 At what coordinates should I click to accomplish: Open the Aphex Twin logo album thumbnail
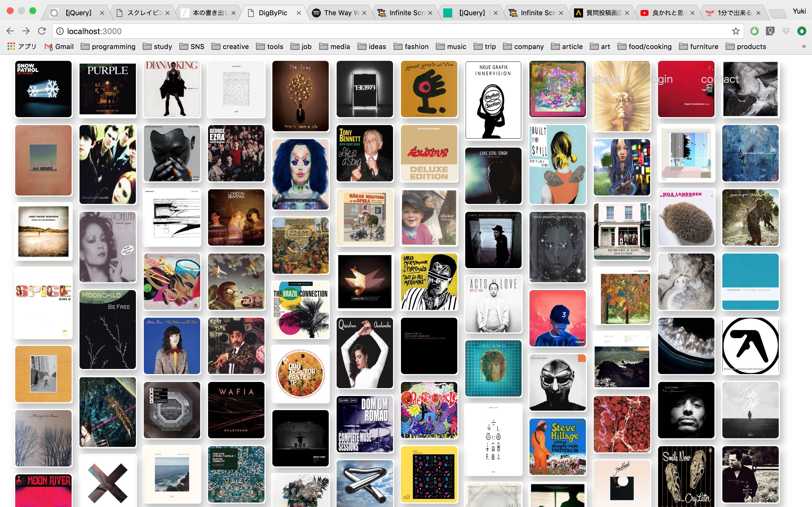click(750, 346)
